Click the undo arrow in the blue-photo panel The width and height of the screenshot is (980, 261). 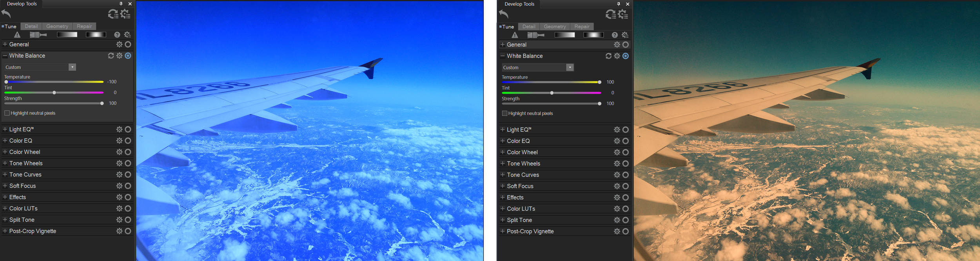coord(6,14)
